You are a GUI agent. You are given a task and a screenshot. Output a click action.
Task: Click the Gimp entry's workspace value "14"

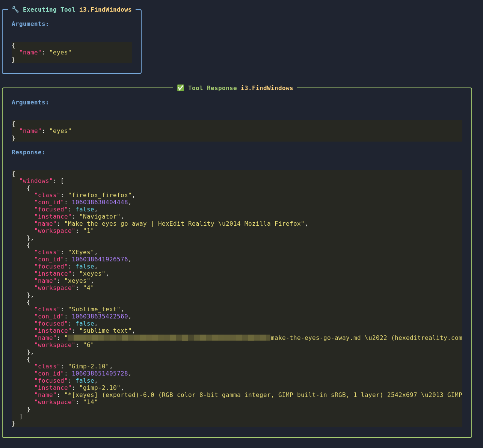point(90,402)
